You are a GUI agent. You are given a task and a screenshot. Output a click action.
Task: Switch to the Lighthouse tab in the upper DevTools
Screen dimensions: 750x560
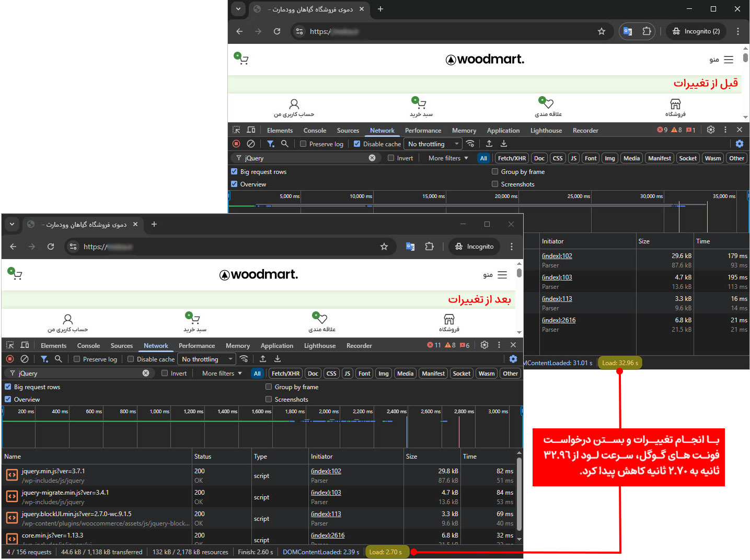[x=546, y=130]
